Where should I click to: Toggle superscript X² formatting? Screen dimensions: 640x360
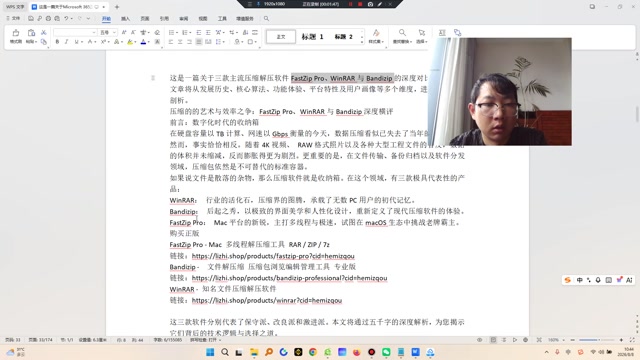(x=103, y=42)
